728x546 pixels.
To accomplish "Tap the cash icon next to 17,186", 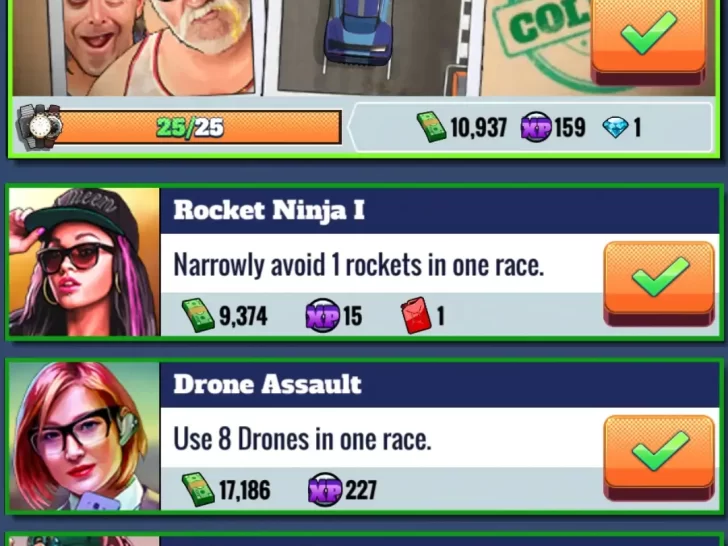I will (198, 489).
